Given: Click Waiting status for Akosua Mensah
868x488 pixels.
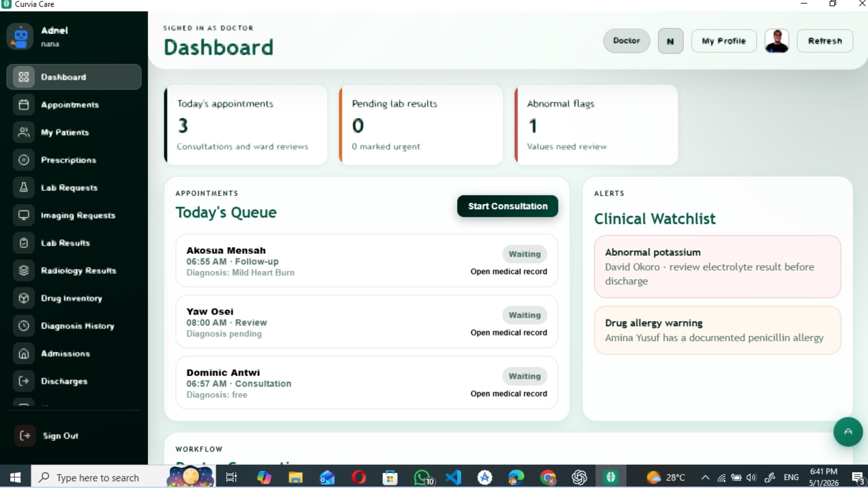Looking at the screenshot, I should click(525, 254).
